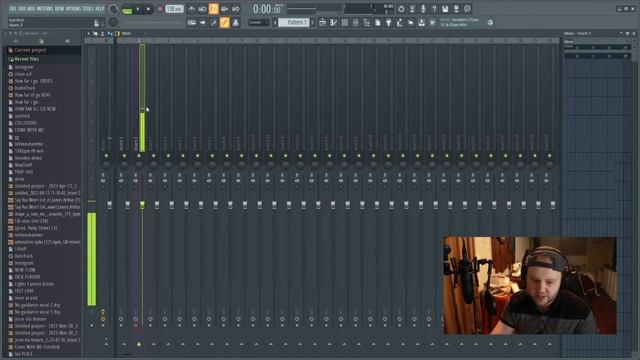This screenshot has width=640, height=360.
Task: Click the Insert 2 volume fader
Action: [142, 204]
